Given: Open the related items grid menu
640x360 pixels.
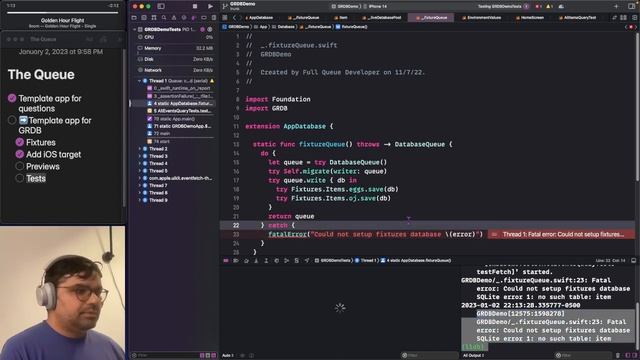Looking at the screenshot, I should [x=225, y=18].
